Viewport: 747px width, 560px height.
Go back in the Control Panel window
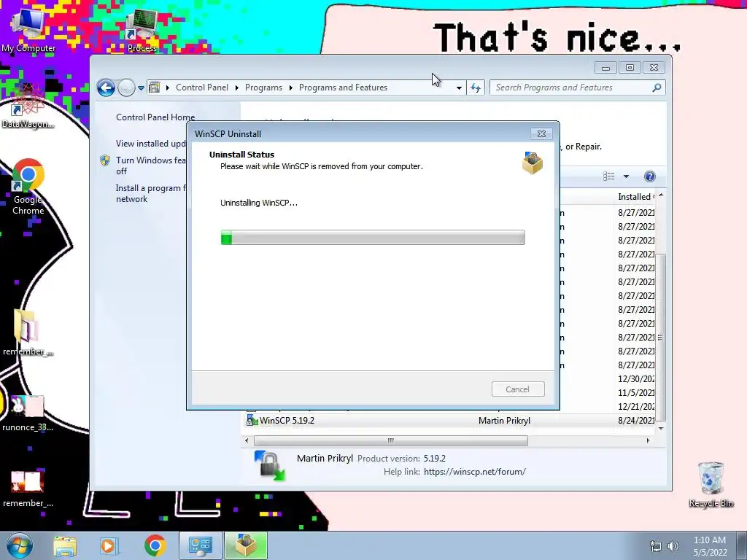click(106, 87)
